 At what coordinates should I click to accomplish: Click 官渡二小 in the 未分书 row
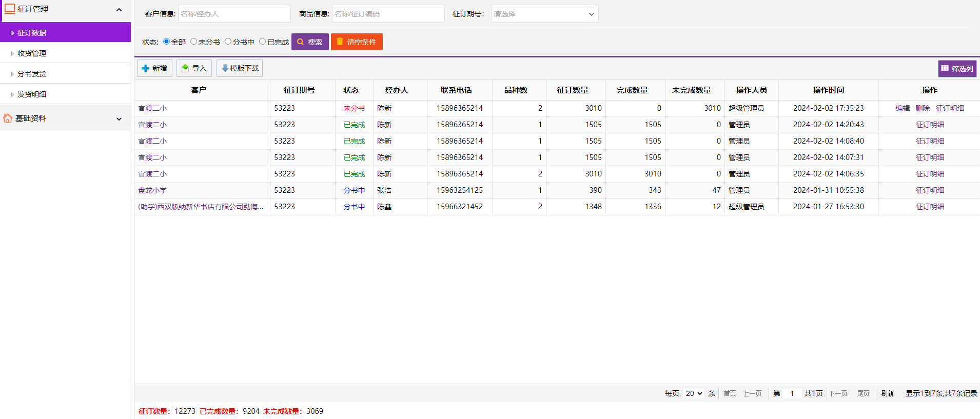point(152,108)
